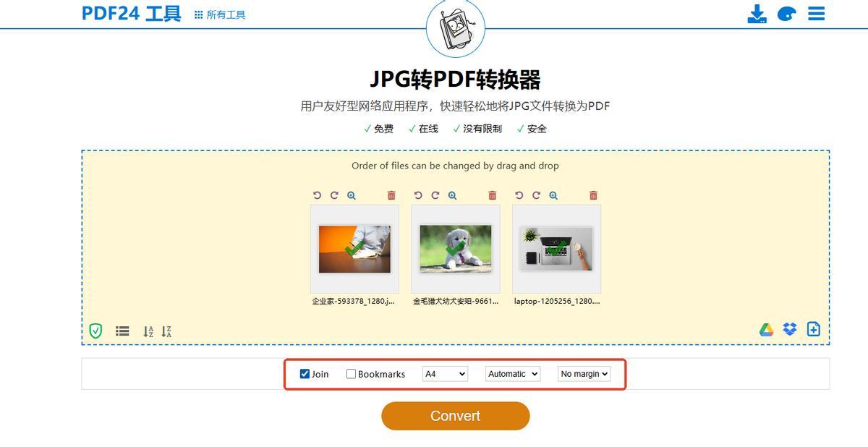The image size is (868, 447).
Task: Add more files with plus-page icon
Action: [x=814, y=329]
